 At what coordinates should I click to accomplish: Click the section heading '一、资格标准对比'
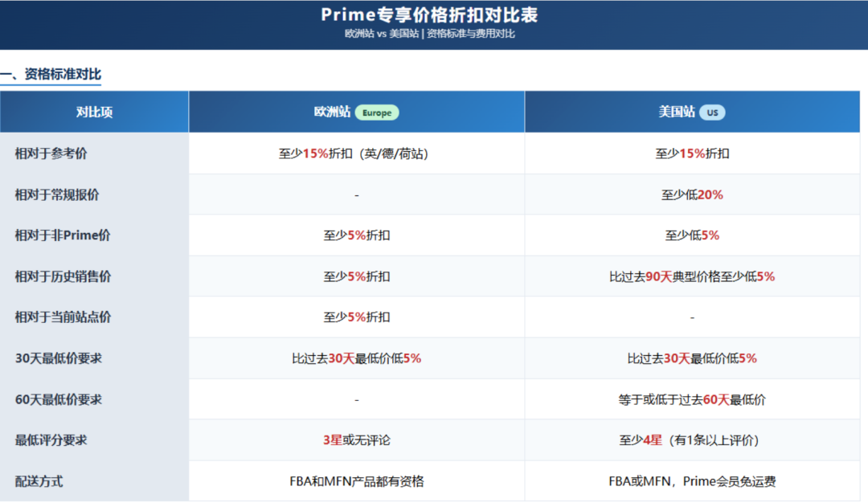pos(51,74)
